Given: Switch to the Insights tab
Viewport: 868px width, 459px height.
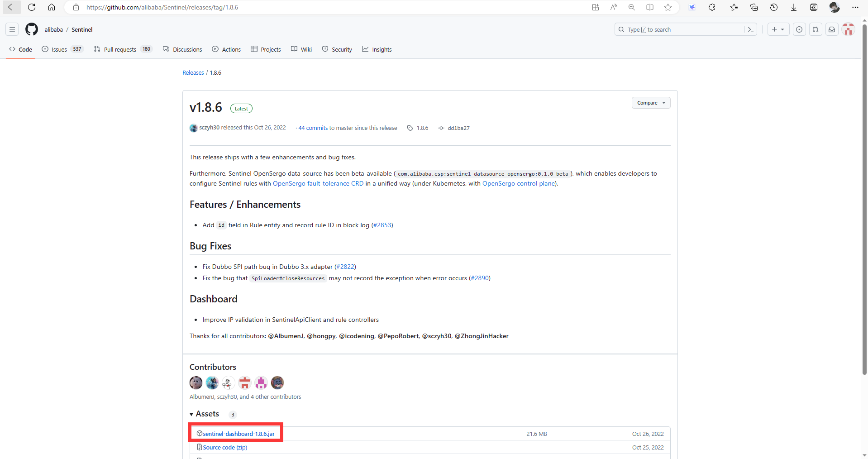Looking at the screenshot, I should pos(377,49).
